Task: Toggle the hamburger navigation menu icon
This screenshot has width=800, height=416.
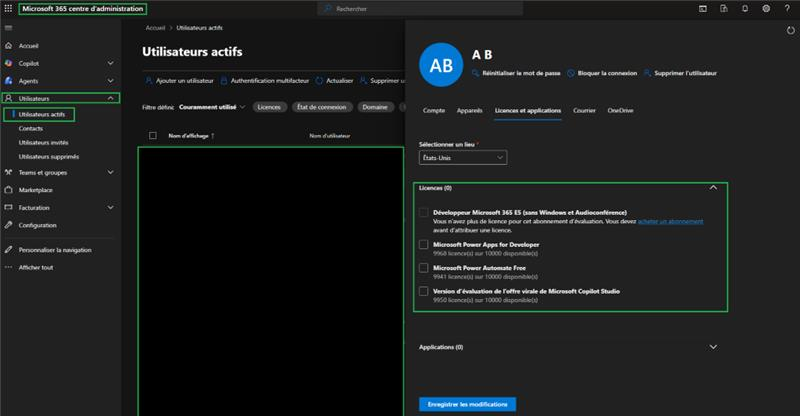Action: (8, 28)
